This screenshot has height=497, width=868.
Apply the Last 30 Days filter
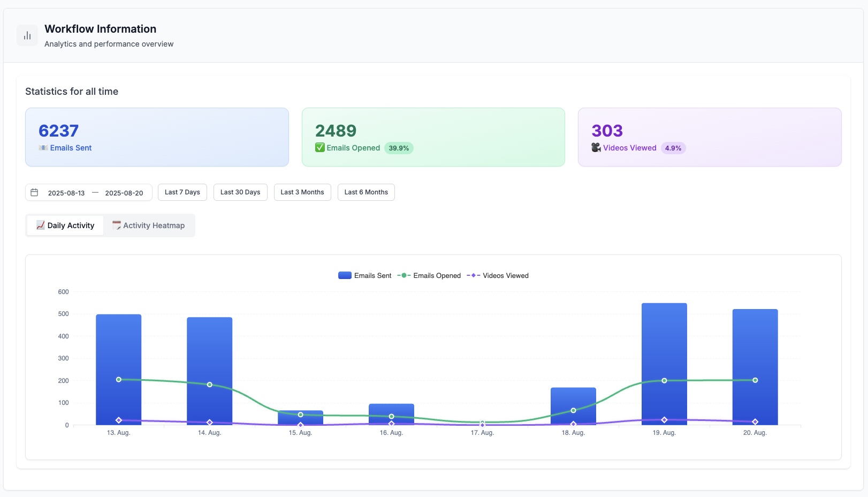240,192
